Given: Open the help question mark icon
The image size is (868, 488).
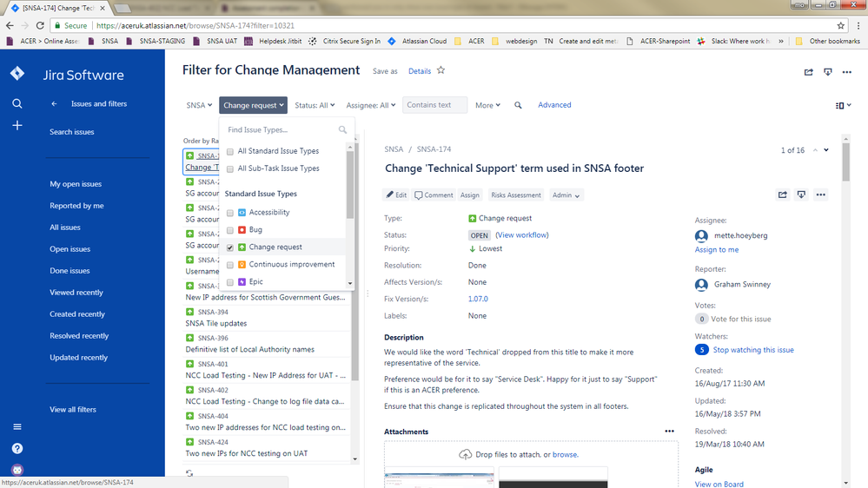Looking at the screenshot, I should click(17, 448).
